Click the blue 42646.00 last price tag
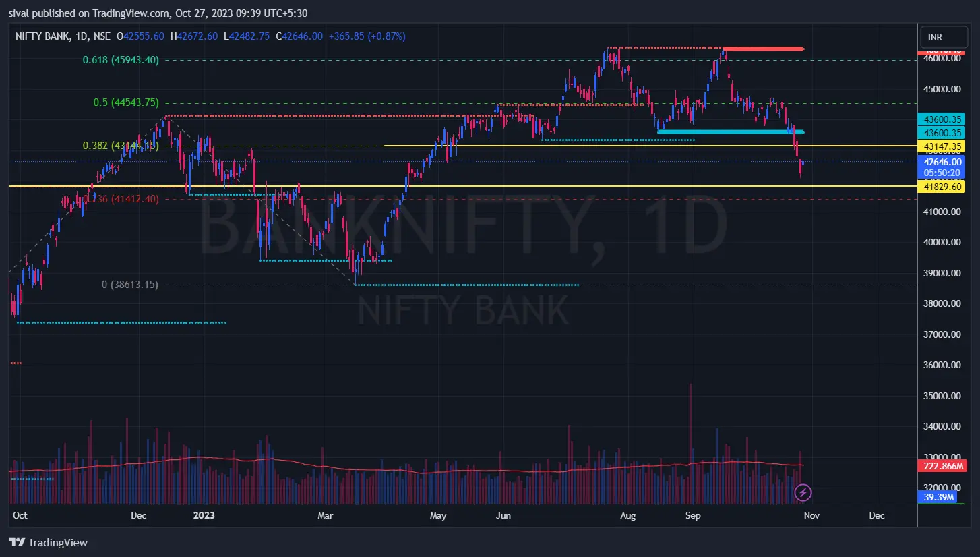 [x=942, y=162]
